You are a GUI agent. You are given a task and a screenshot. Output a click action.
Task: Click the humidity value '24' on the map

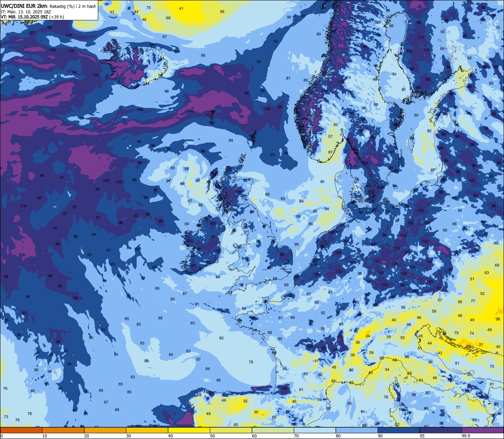[x=368, y=336]
